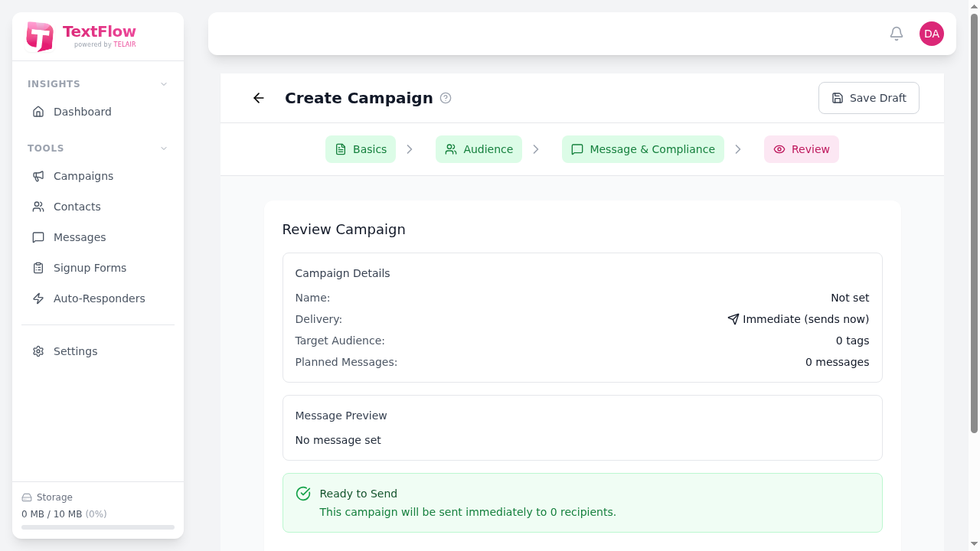Open the Settings gear

tap(38, 351)
